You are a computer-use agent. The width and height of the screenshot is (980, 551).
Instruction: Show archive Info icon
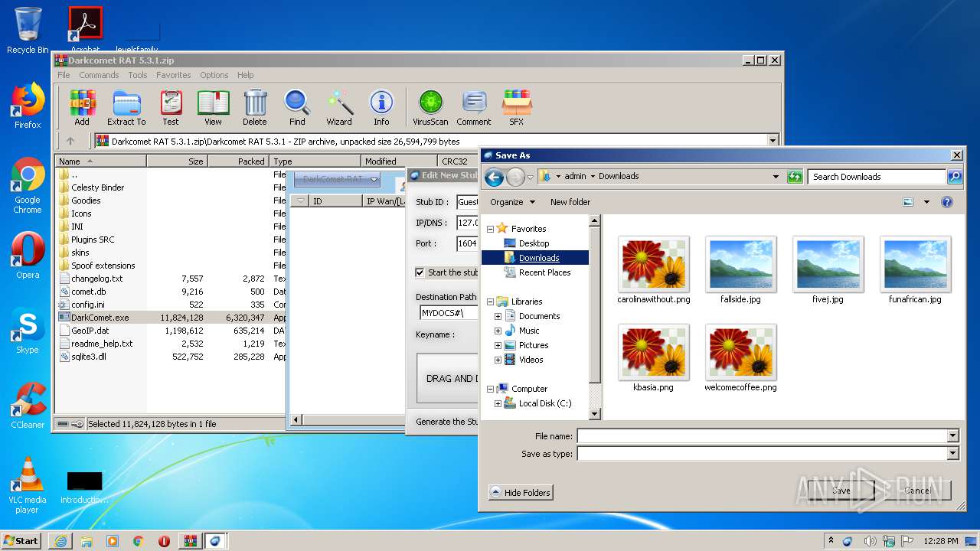point(381,108)
